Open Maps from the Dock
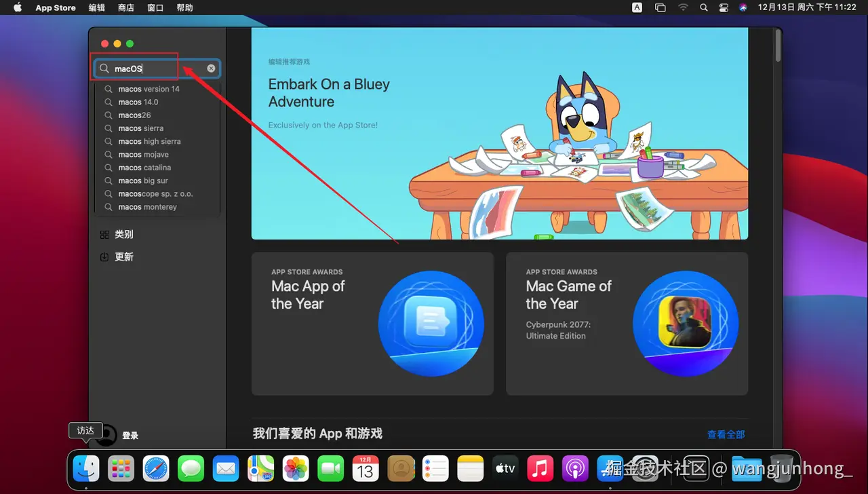 (x=261, y=468)
